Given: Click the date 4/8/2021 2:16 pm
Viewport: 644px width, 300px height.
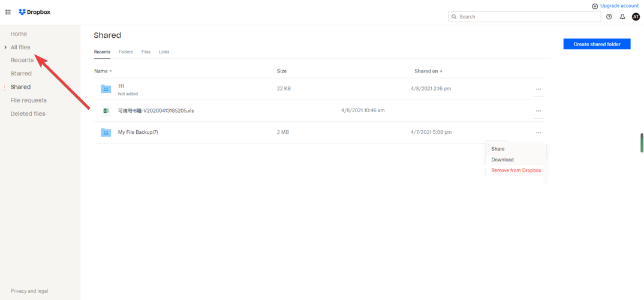Looking at the screenshot, I should 431,88.
